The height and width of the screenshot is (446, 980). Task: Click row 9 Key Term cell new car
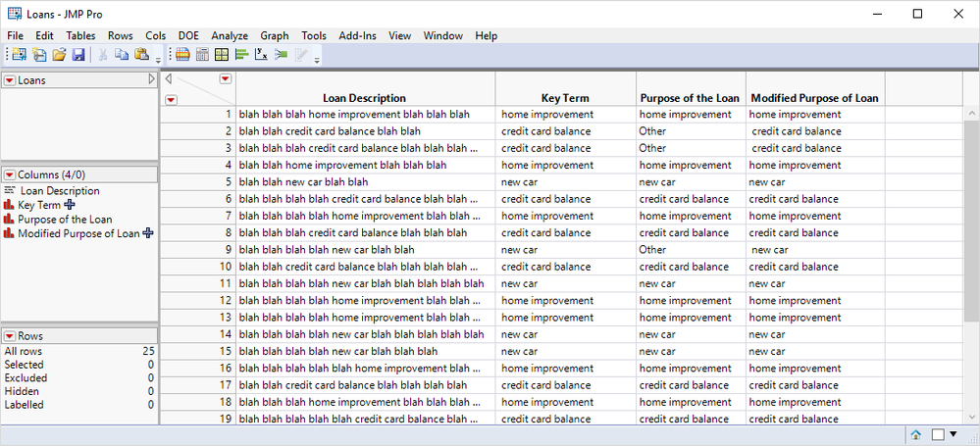[x=566, y=249]
